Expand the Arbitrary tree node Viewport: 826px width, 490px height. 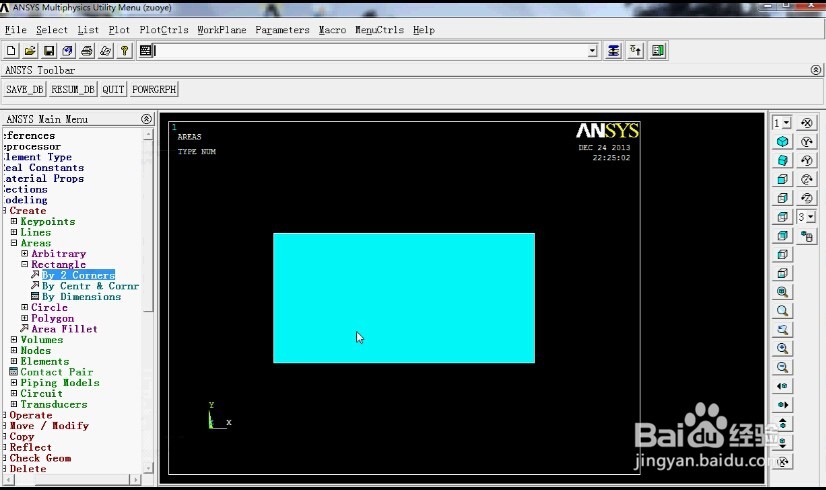(25, 253)
